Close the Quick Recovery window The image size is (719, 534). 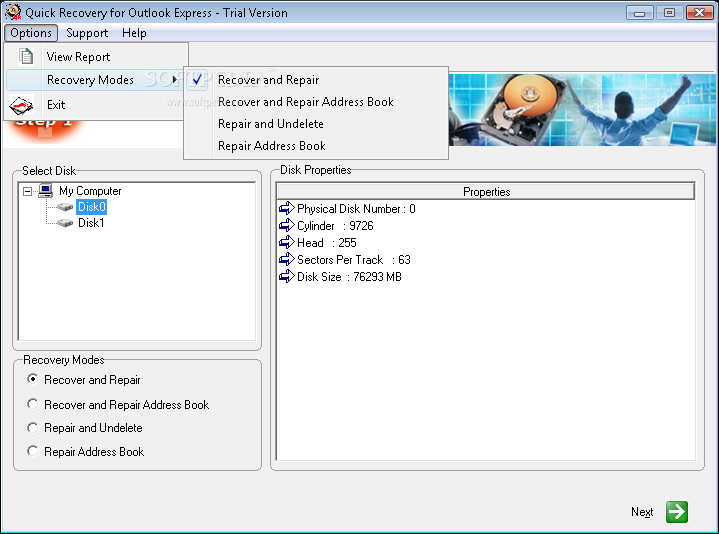click(699, 13)
